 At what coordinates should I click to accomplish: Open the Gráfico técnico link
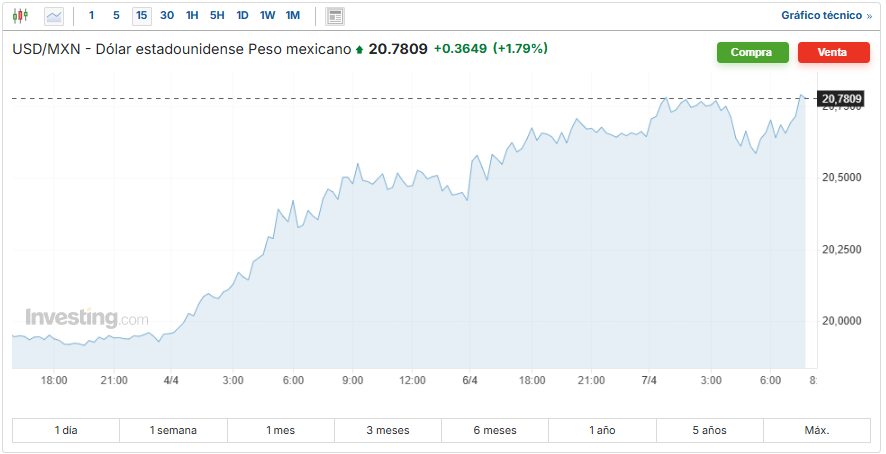click(826, 16)
